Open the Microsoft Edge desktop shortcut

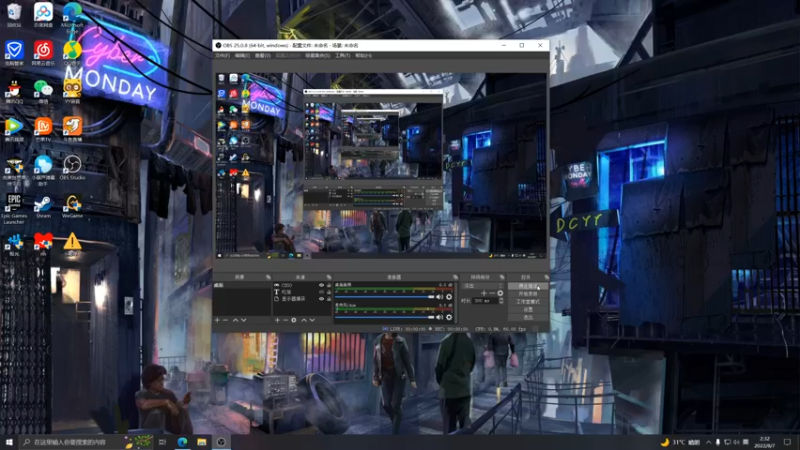(72, 16)
